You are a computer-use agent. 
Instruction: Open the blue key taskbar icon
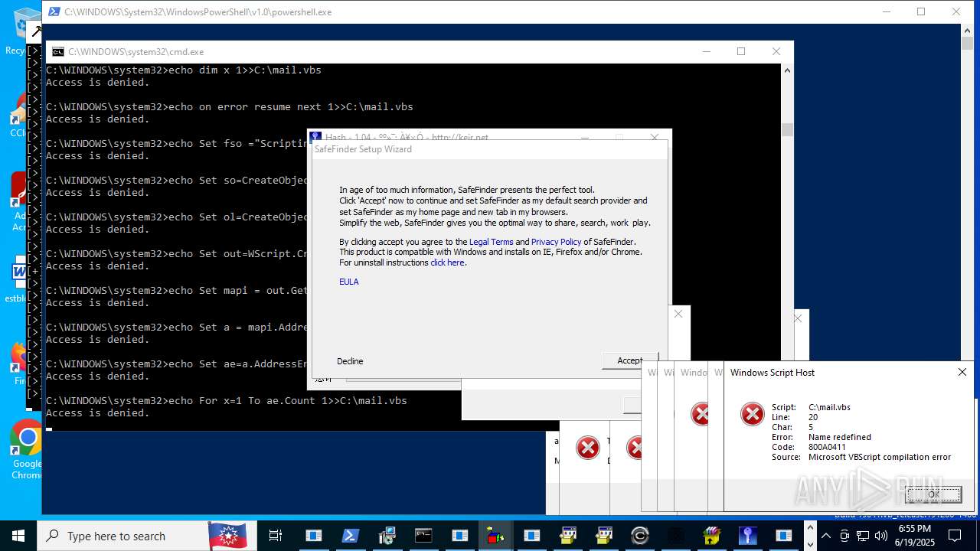(x=748, y=536)
